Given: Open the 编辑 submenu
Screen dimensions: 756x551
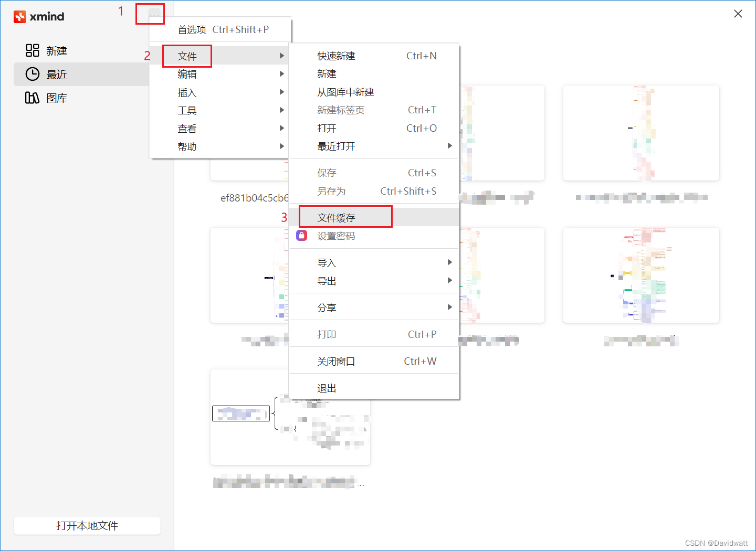Looking at the screenshot, I should pyautogui.click(x=219, y=74).
